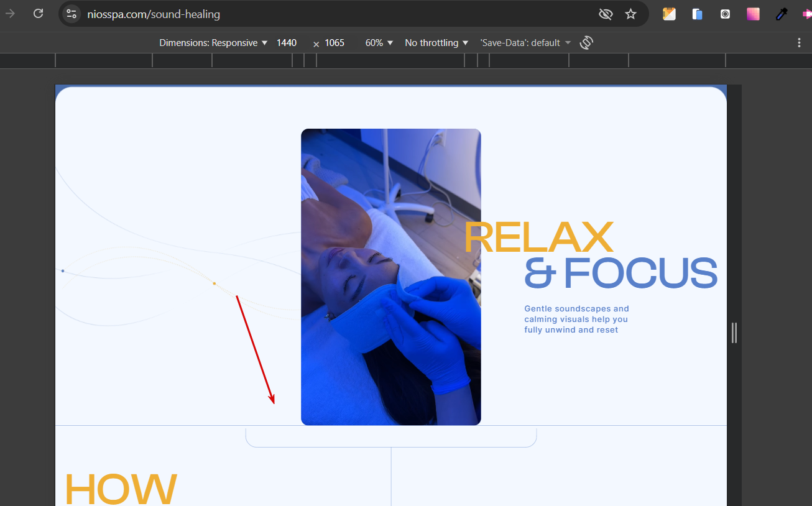Click the RELAX heading text
Viewport: 812px width, 506px height.
[x=538, y=237]
